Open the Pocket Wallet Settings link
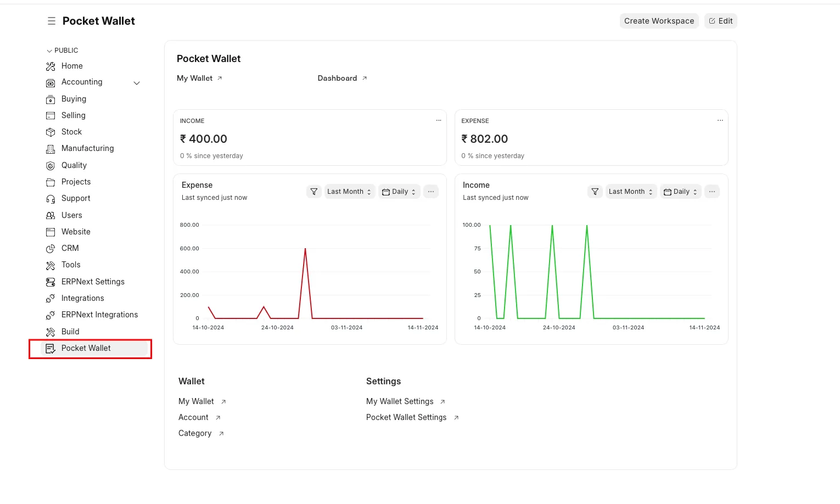 [x=412, y=418]
